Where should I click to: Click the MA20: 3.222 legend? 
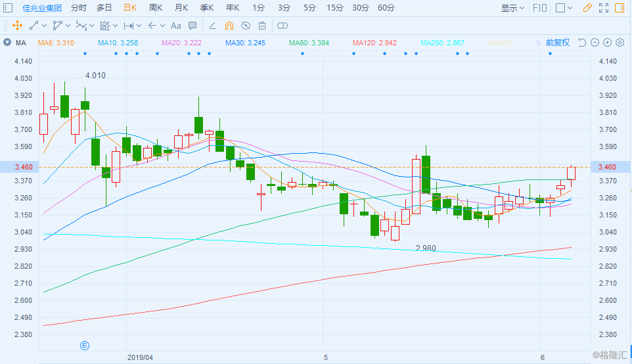(x=182, y=43)
